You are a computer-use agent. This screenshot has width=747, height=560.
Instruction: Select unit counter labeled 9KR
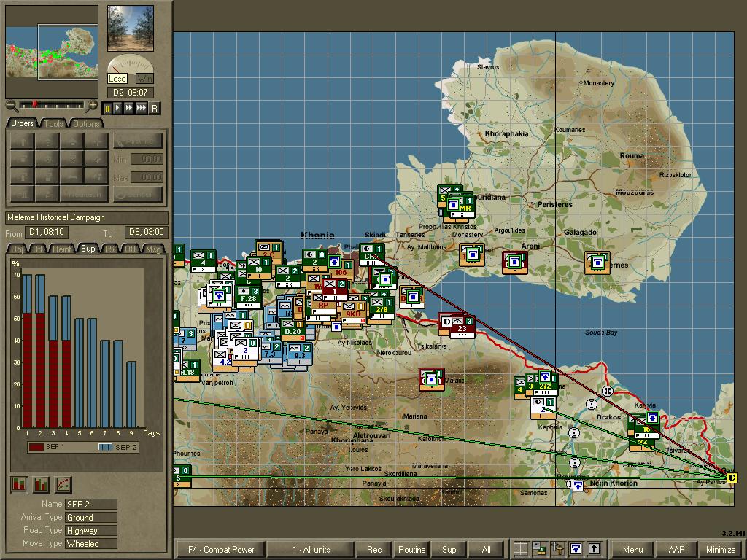click(353, 312)
